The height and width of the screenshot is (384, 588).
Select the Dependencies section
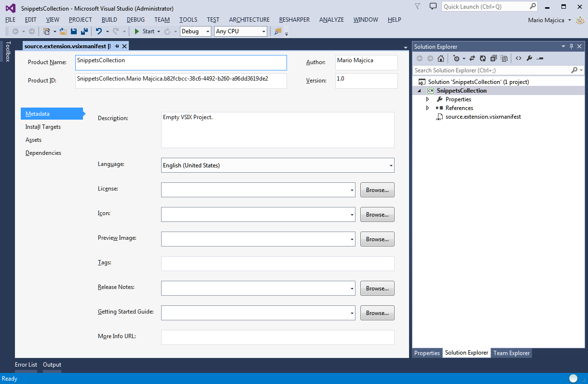[x=43, y=153]
